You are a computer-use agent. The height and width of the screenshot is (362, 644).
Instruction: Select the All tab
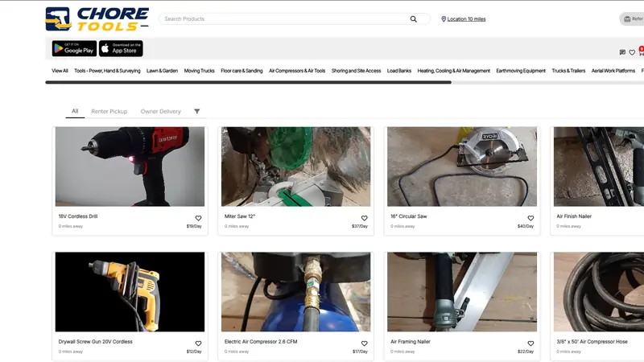click(75, 111)
